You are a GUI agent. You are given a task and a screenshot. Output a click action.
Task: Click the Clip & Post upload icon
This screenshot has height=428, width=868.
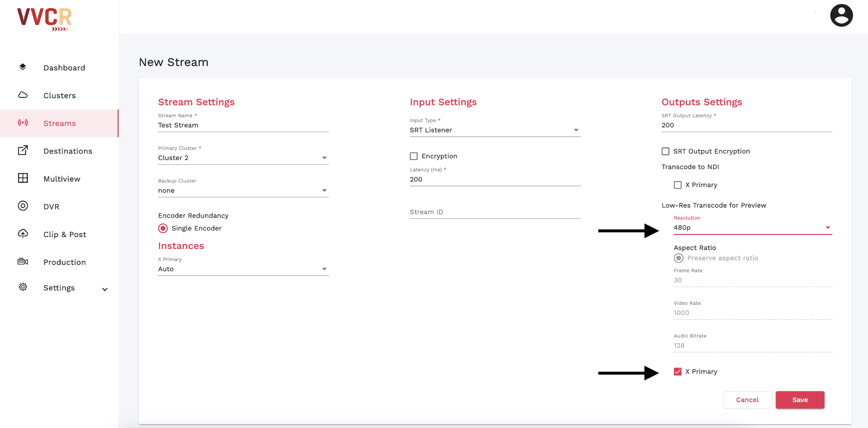click(x=23, y=234)
